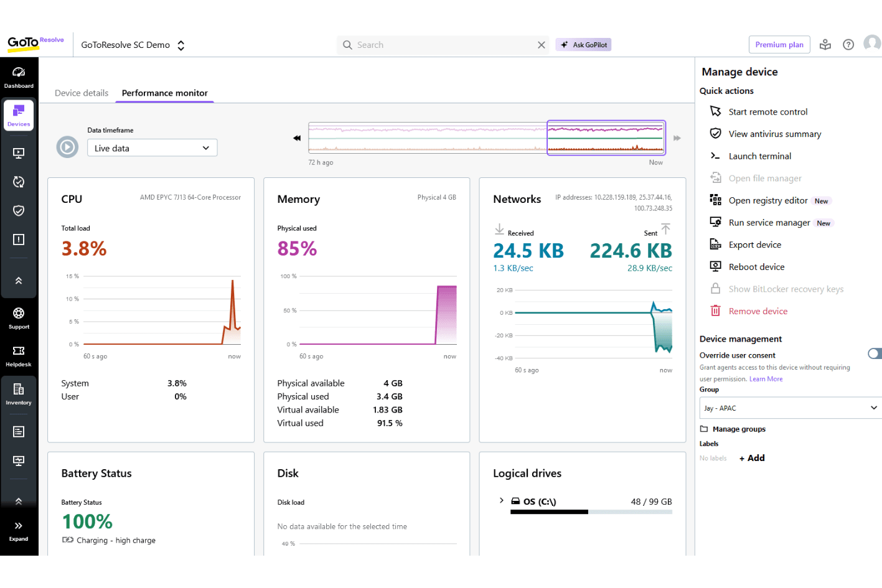Click the Launch terminal action

click(760, 156)
